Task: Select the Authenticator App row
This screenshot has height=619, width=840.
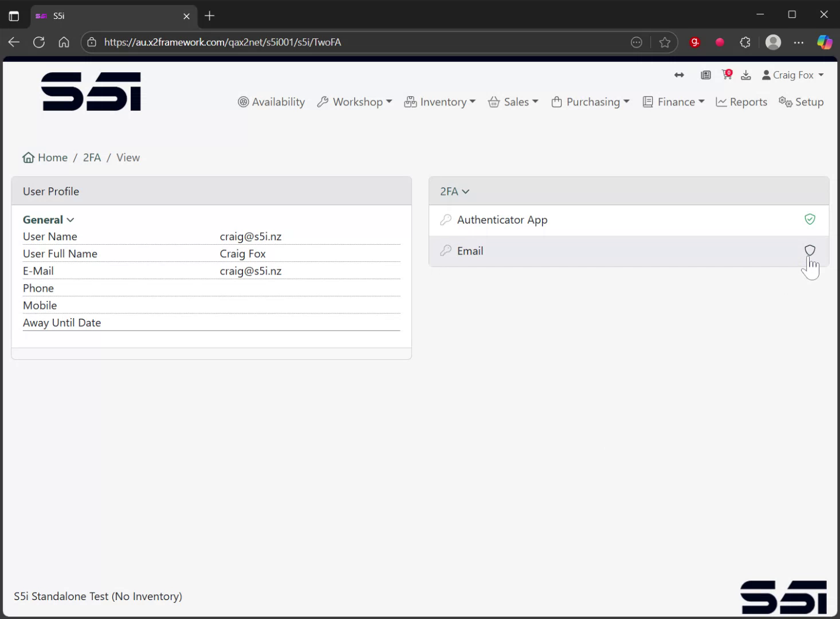Action: click(x=629, y=220)
